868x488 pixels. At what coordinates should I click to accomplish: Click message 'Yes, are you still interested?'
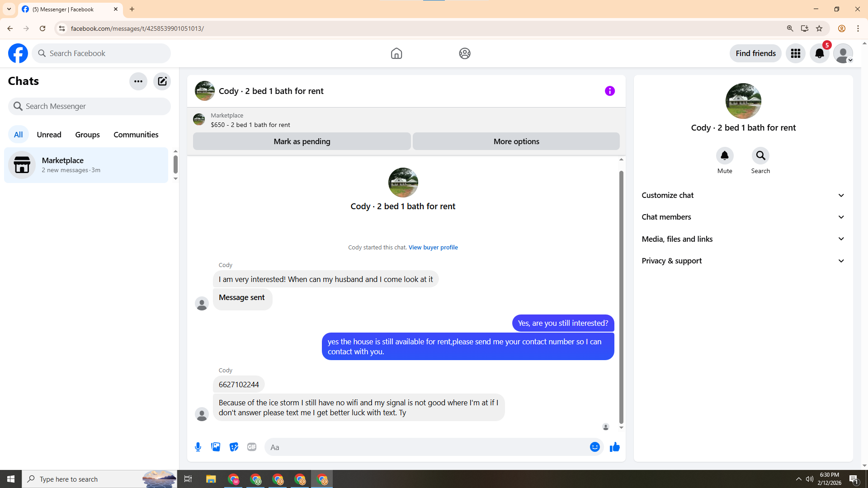(563, 323)
